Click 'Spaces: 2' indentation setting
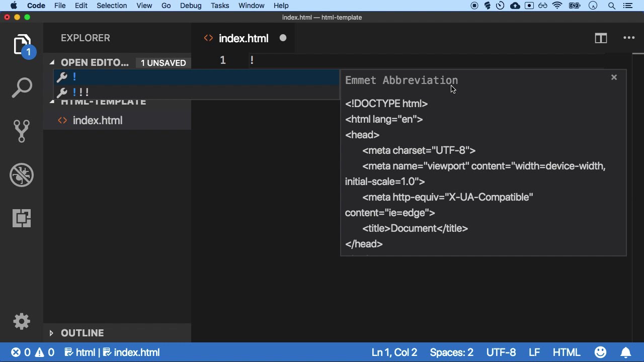 click(x=452, y=352)
